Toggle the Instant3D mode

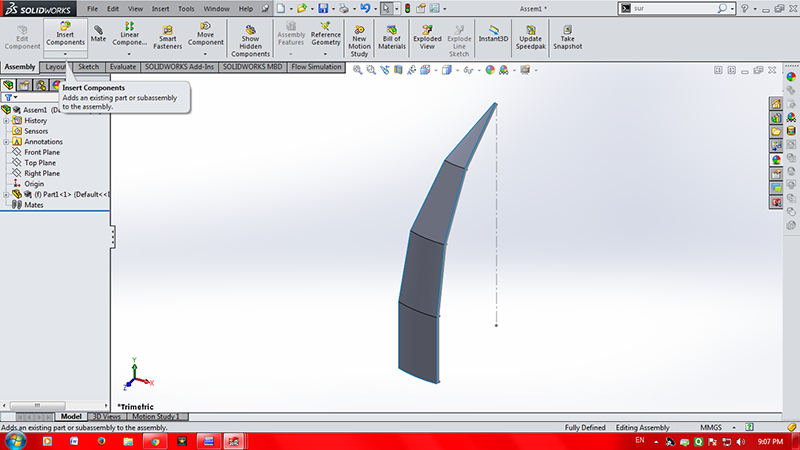tap(493, 34)
